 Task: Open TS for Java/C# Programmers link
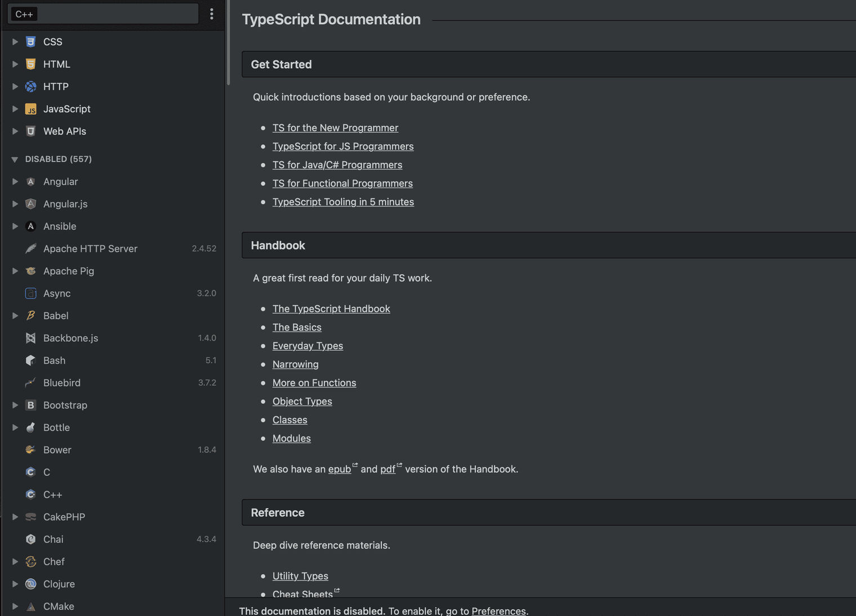(337, 165)
